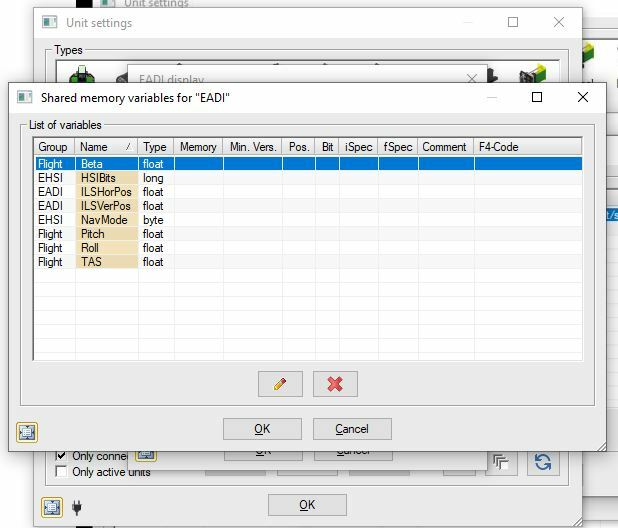618x528 pixels.
Task: Select the TAS variable row
Action: pos(308,262)
